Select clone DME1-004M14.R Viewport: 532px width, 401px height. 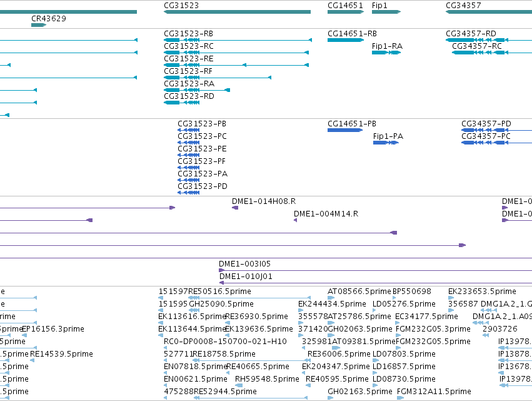point(326,214)
